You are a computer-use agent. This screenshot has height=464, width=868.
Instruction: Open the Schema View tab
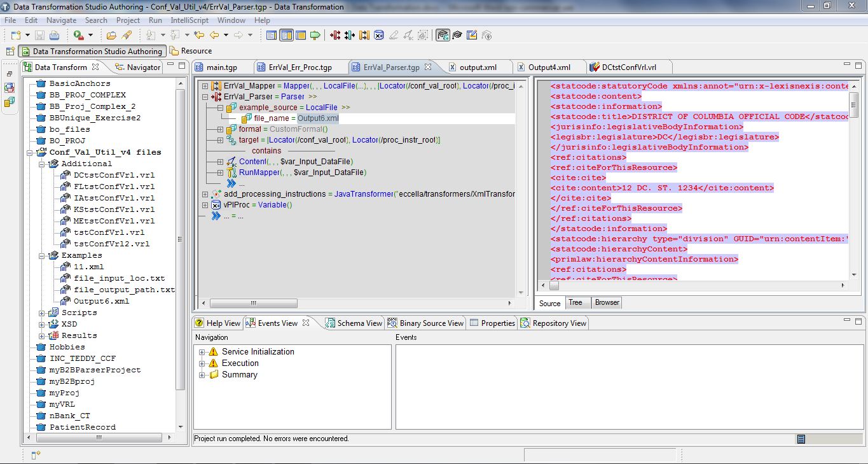coord(354,323)
